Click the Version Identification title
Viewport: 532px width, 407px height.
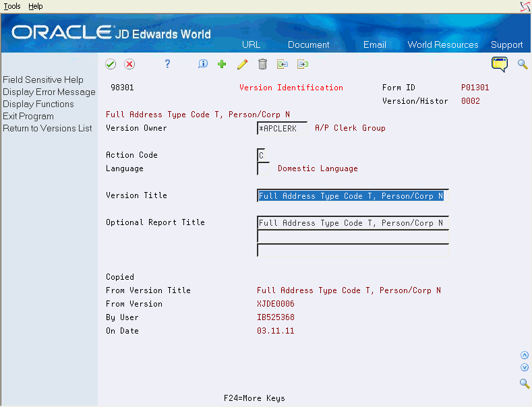pyautogui.click(x=291, y=88)
